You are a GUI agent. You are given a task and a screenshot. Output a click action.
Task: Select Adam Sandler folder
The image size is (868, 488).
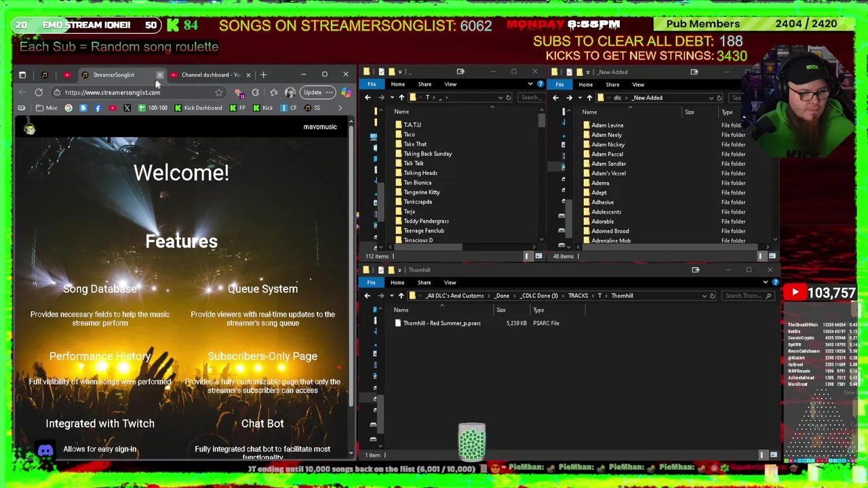tap(608, 163)
